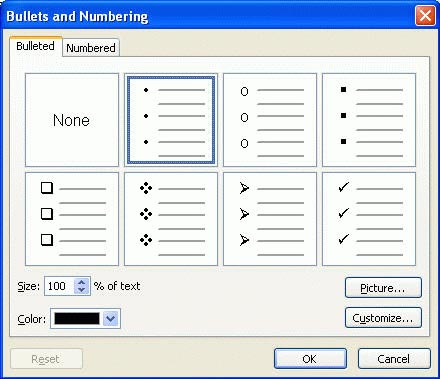Choose the hollow circle bullet style
The width and height of the screenshot is (440, 379).
pyautogui.click(x=270, y=120)
